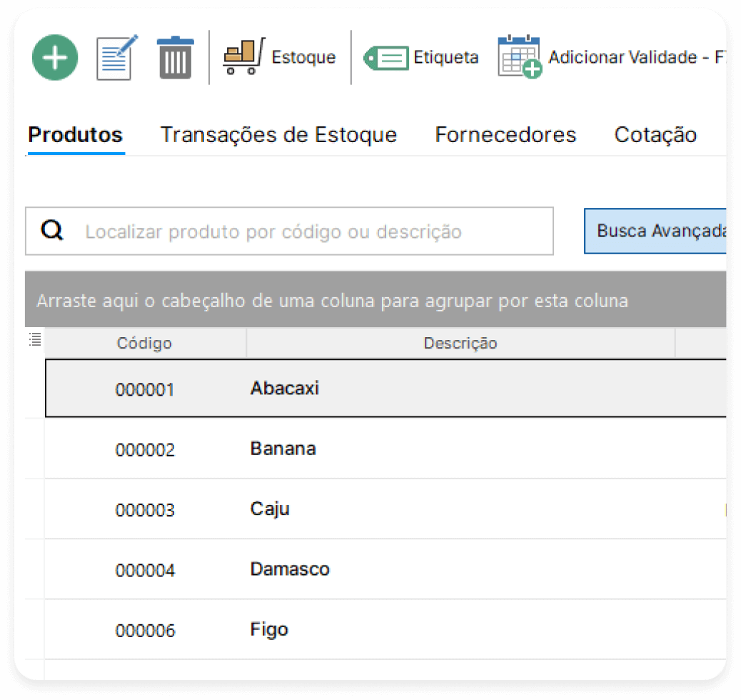Sort by the Descrição column header
This screenshot has width=741, height=700.
pos(460,343)
